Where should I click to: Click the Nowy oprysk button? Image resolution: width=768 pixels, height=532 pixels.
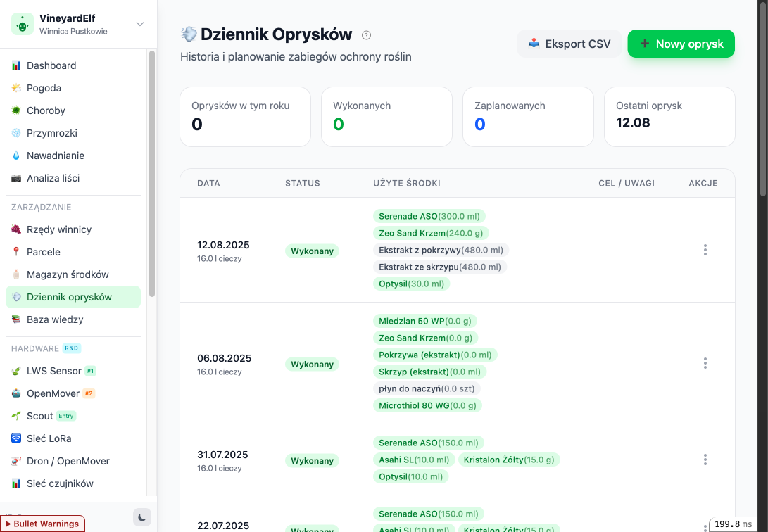681,44
